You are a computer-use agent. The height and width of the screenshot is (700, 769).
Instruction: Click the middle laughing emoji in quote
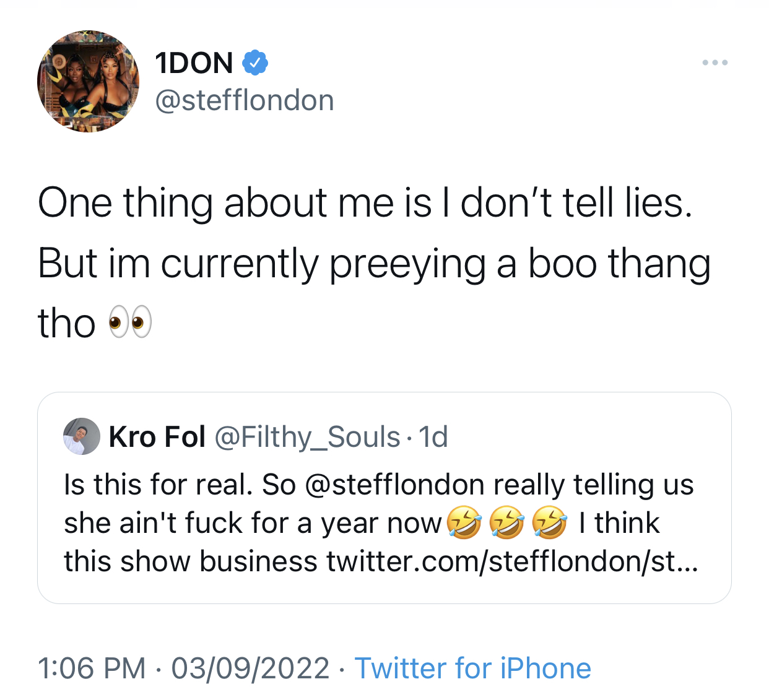[x=507, y=522]
